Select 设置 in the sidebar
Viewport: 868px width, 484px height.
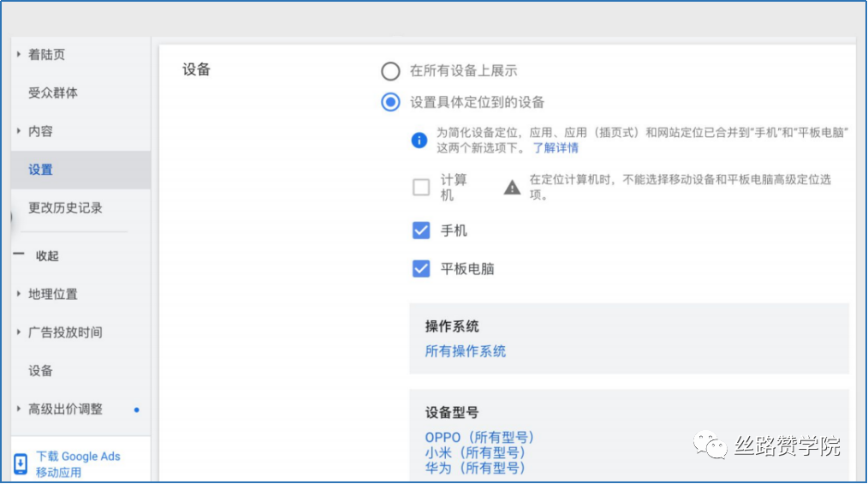point(80,170)
